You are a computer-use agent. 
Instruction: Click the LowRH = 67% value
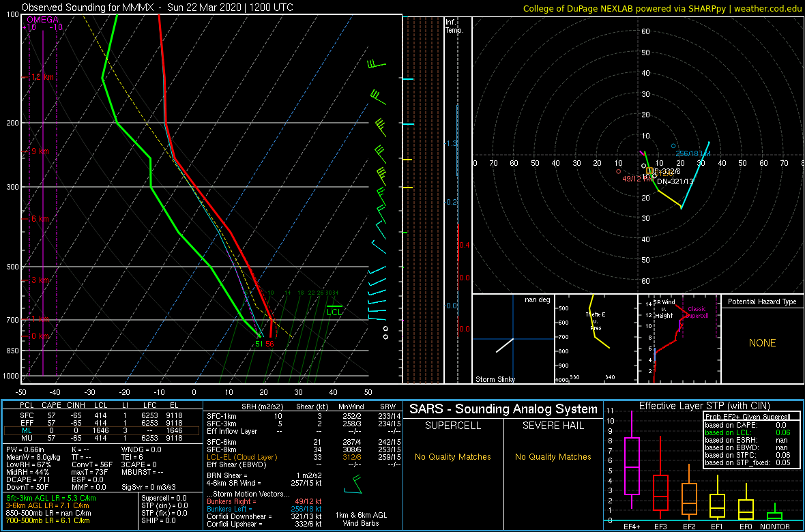tap(28, 464)
